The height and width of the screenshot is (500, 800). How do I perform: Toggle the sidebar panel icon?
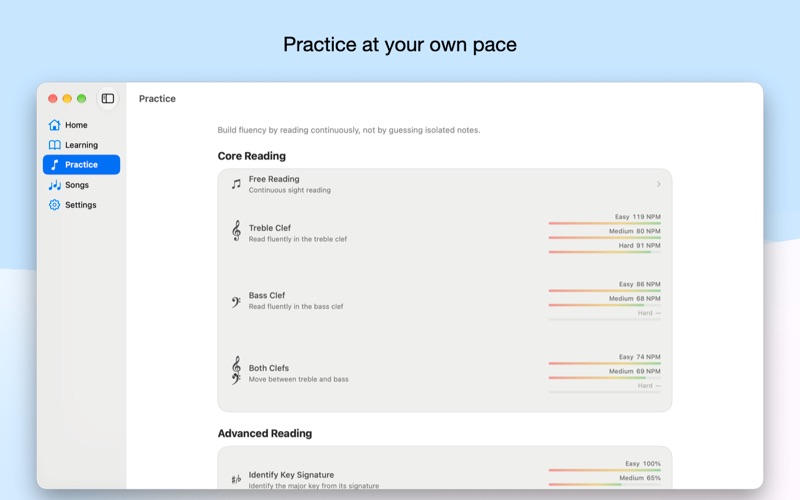(x=108, y=98)
